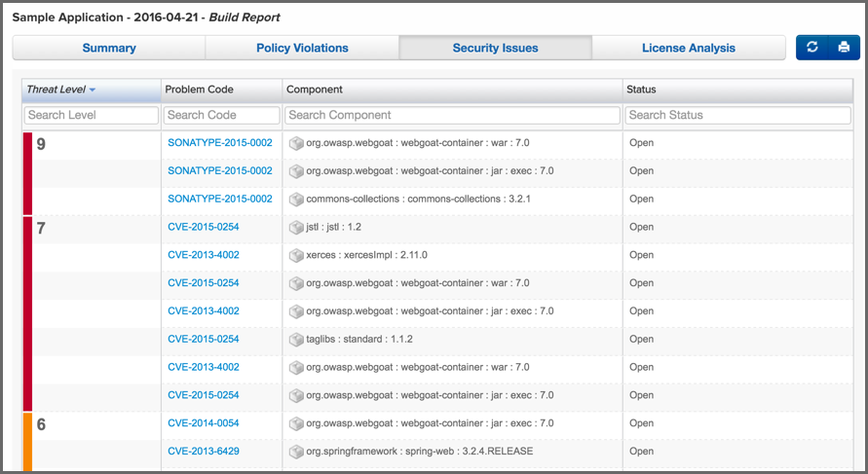Focus the Search Component filter field

click(x=452, y=115)
